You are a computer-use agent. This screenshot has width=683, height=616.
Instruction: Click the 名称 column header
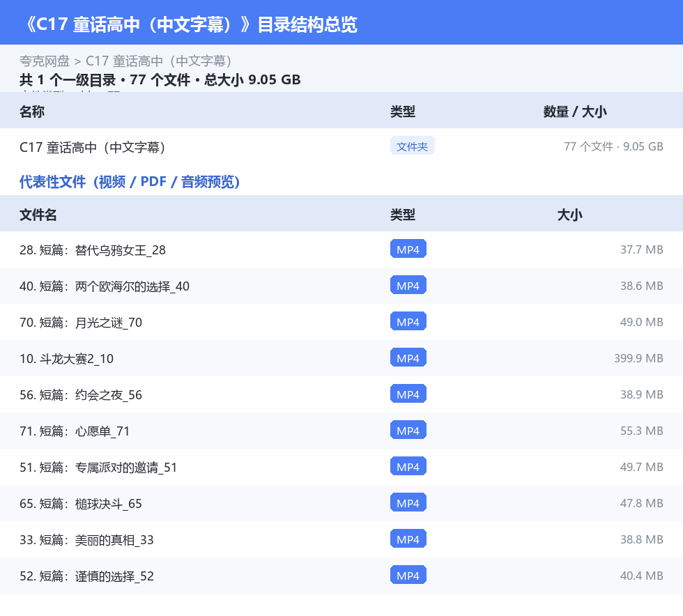tap(32, 111)
